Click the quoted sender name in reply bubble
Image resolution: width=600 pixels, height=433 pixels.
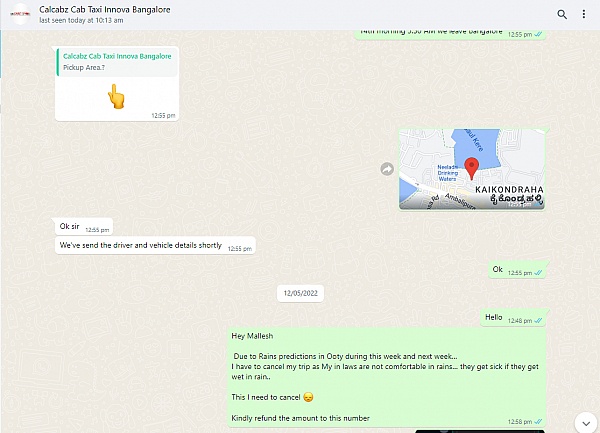point(117,56)
